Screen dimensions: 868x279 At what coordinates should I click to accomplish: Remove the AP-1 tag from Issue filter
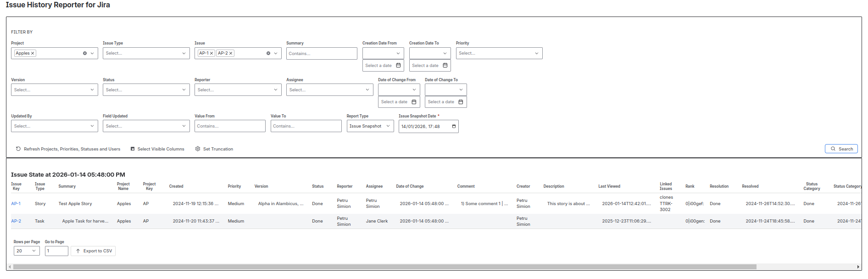[x=211, y=53]
